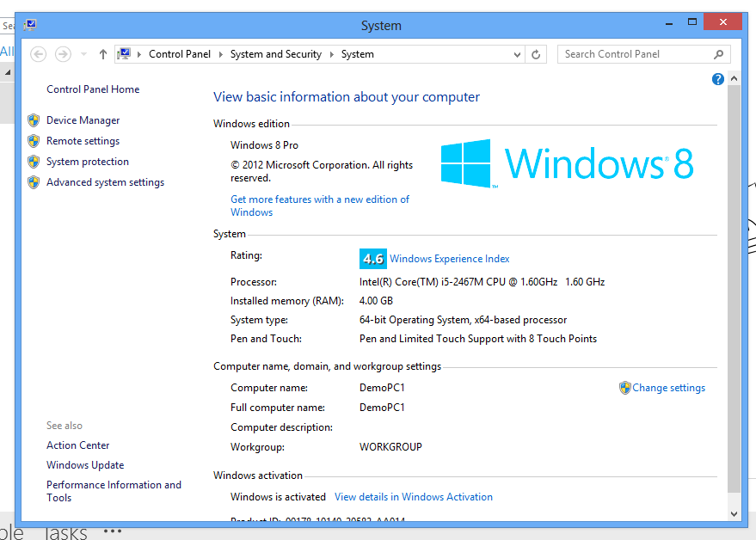Open Remote settings
The image size is (756, 540).
tap(83, 141)
